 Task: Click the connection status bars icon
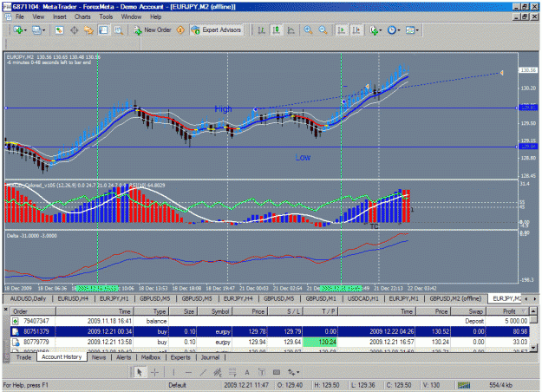[x=464, y=385]
